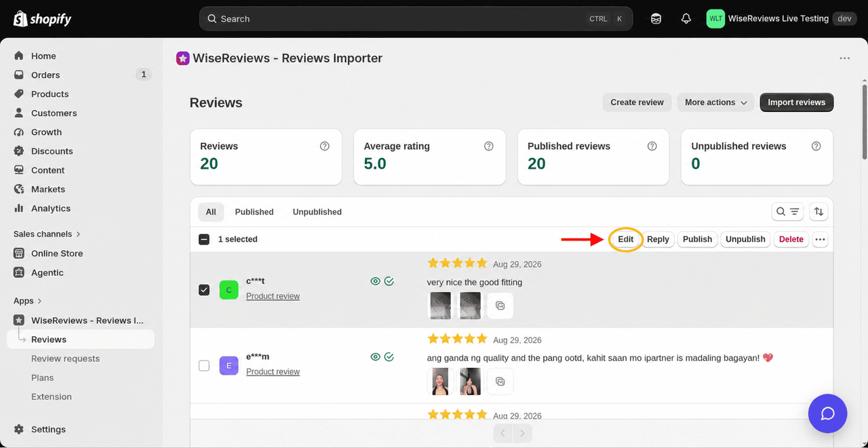Screen dimensions: 868x448
Task: Click the red Delete button
Action: coord(791,239)
